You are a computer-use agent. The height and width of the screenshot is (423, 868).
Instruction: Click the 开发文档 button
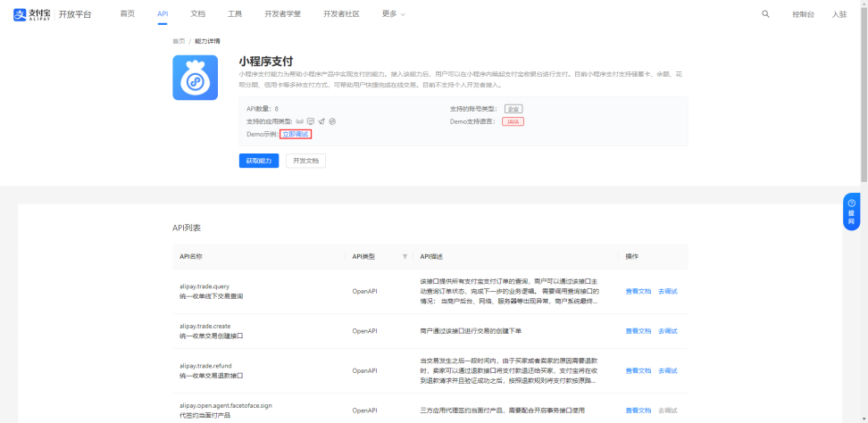(306, 161)
